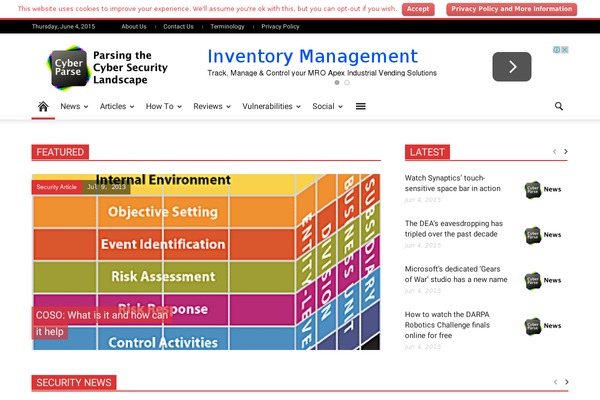Image resolution: width=600 pixels, height=400 pixels.
Task: Click the Security Article category tag
Action: click(x=57, y=187)
